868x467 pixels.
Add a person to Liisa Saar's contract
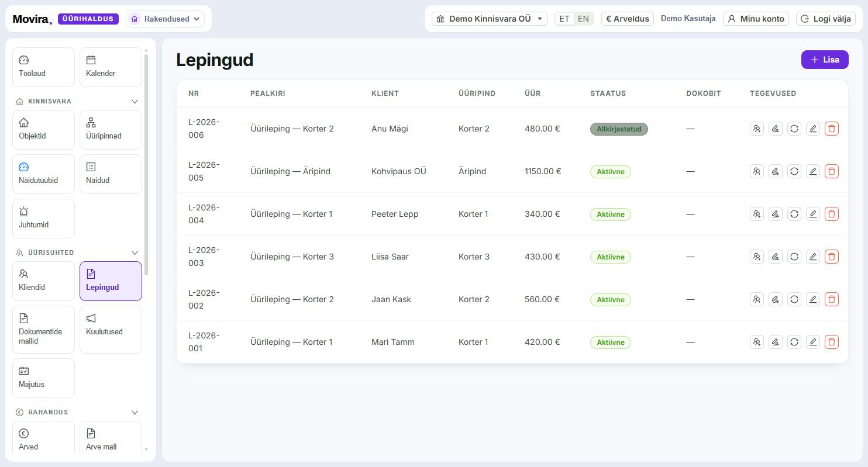[x=757, y=257]
